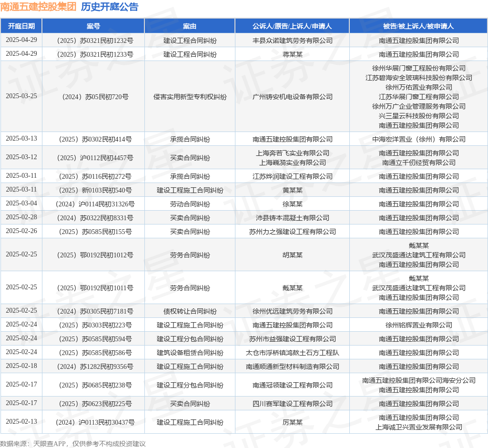Click case number (2025)苏0116民初272号

coord(93,176)
